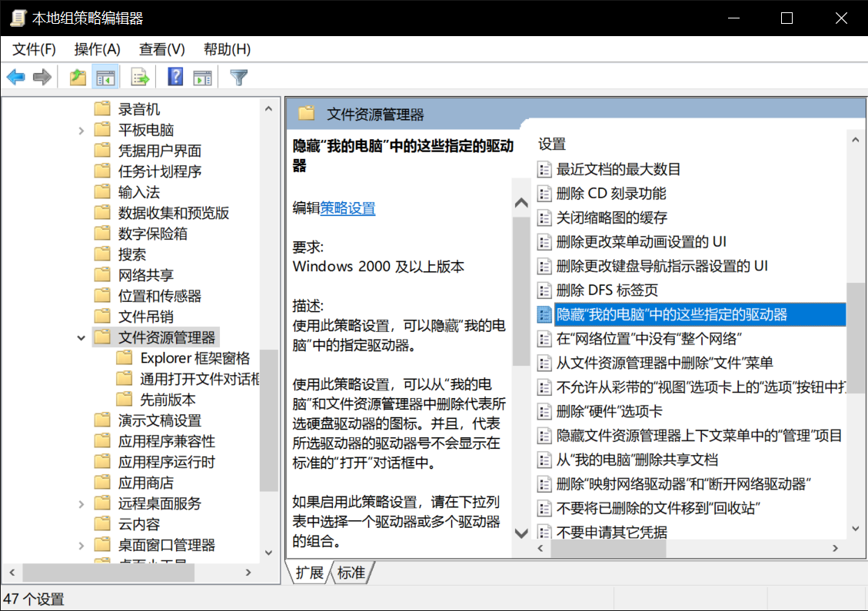The width and height of the screenshot is (868, 611).
Task: Click the Back arrow toolbar icon
Action: point(16,77)
